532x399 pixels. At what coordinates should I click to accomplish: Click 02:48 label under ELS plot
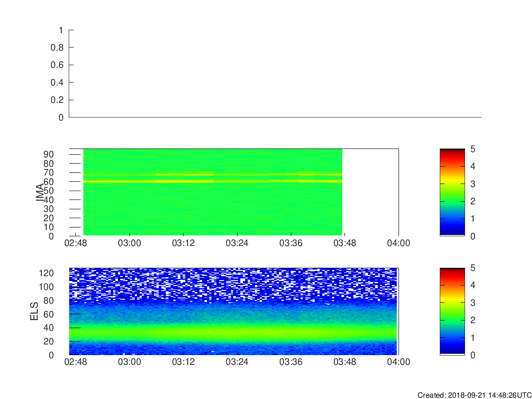pos(76,362)
